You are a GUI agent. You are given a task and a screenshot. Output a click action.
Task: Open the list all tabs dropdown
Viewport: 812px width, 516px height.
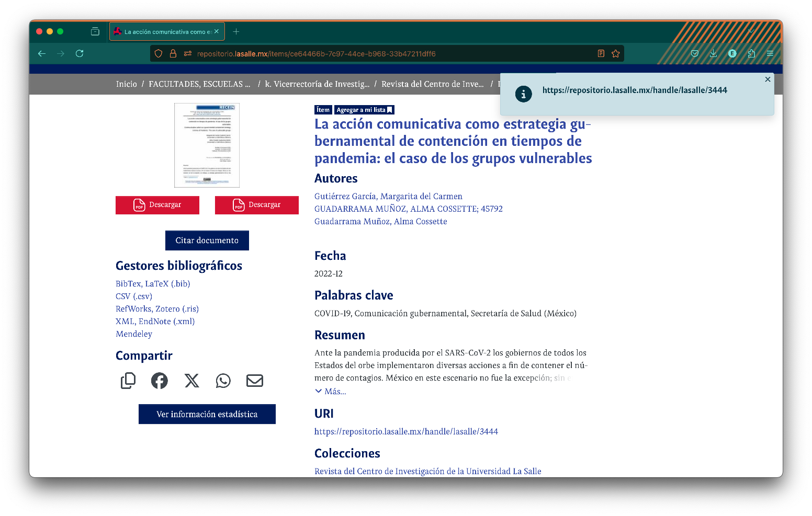pyautogui.click(x=751, y=31)
